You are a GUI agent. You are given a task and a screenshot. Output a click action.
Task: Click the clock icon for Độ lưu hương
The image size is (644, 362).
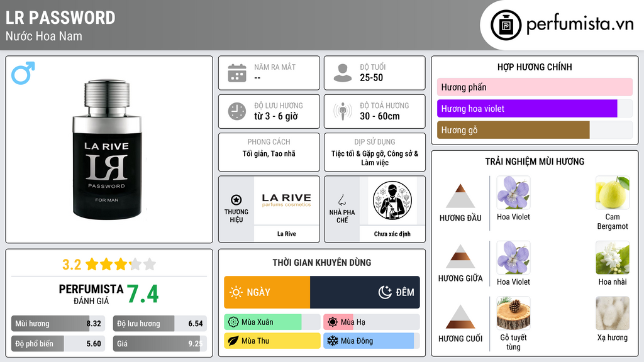[237, 111]
